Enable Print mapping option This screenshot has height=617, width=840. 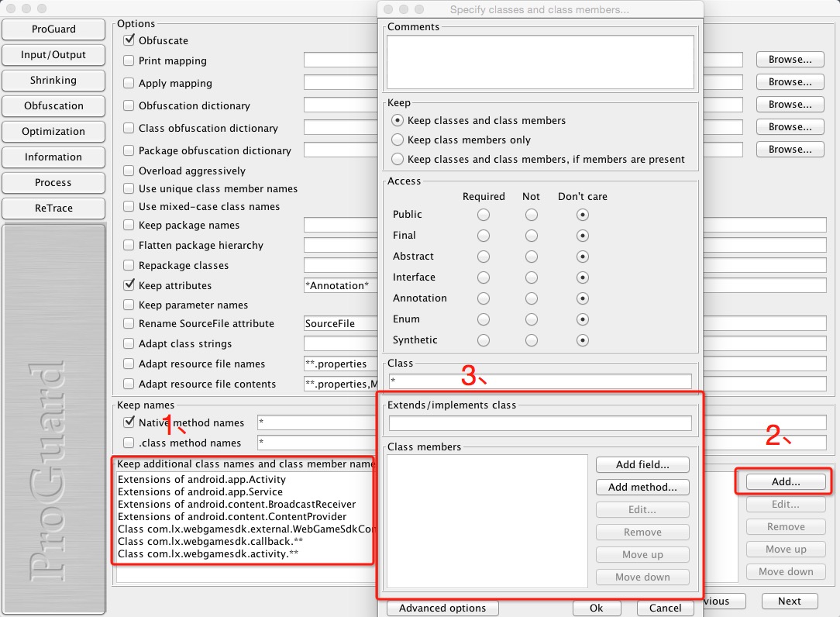point(129,60)
